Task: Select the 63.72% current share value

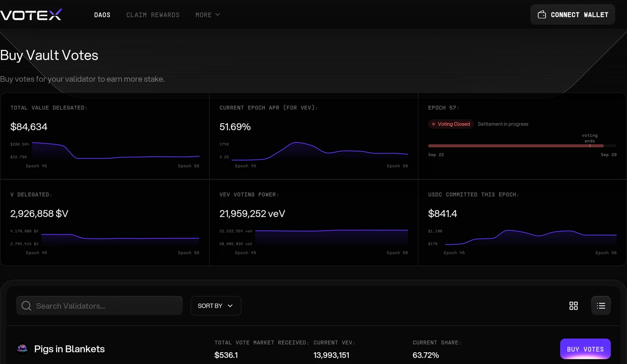Action: tap(426, 355)
